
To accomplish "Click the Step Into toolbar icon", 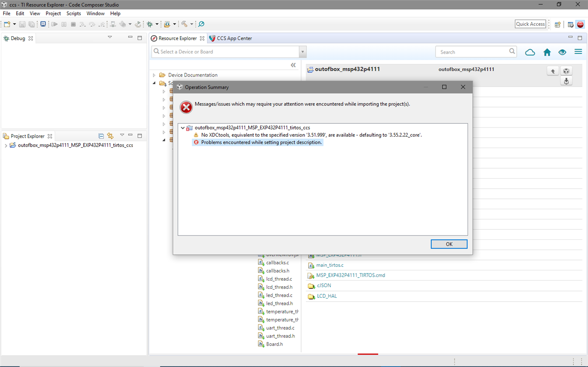I will click(x=83, y=24).
